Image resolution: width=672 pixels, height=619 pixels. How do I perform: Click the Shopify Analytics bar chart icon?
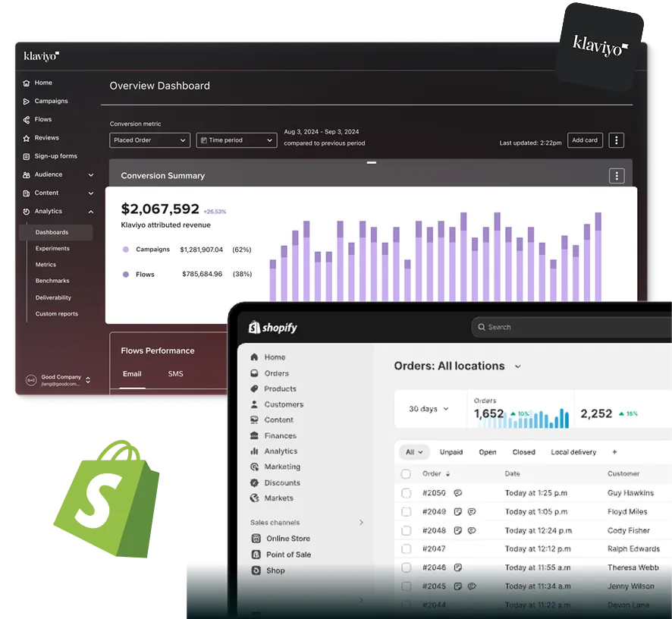coord(254,451)
